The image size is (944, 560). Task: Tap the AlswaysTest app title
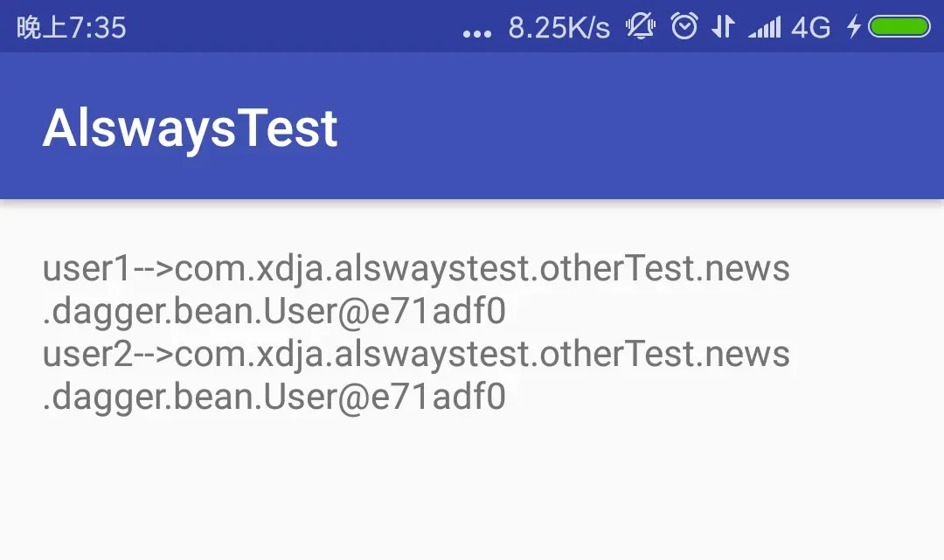tap(191, 128)
